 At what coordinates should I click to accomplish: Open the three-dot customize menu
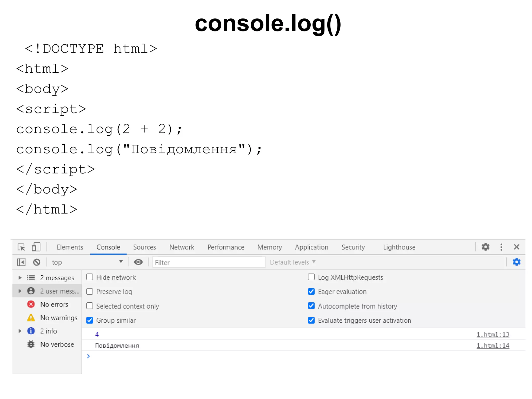[x=501, y=247]
